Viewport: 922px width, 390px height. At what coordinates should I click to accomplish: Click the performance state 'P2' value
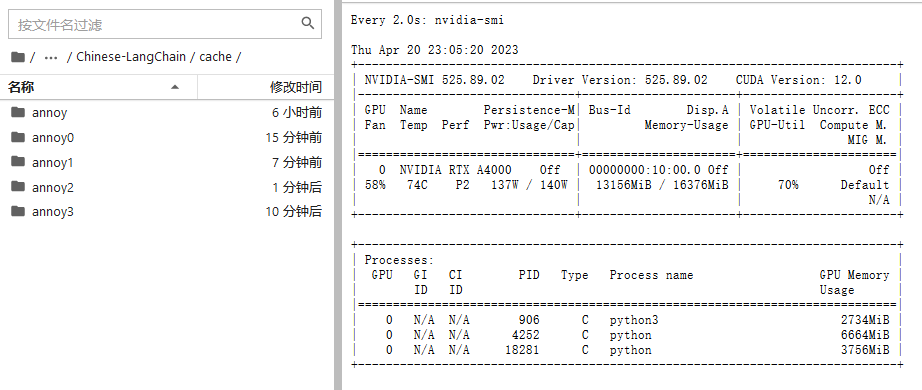[463, 185]
